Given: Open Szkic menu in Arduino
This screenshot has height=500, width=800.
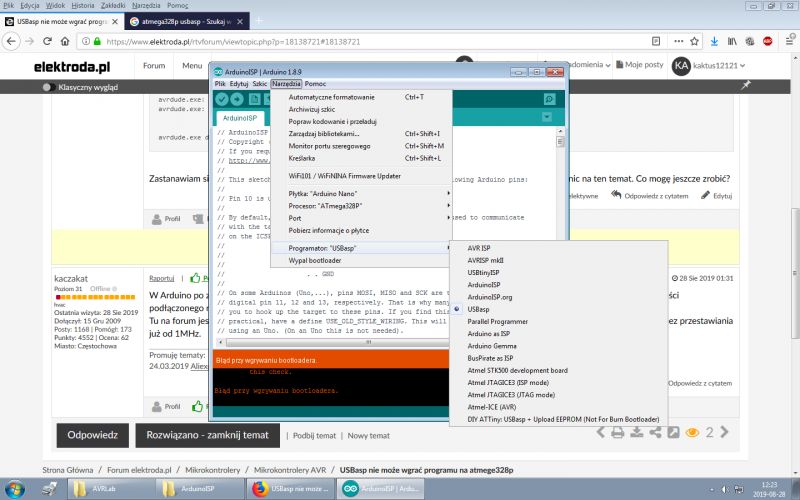Looking at the screenshot, I should pos(260,84).
